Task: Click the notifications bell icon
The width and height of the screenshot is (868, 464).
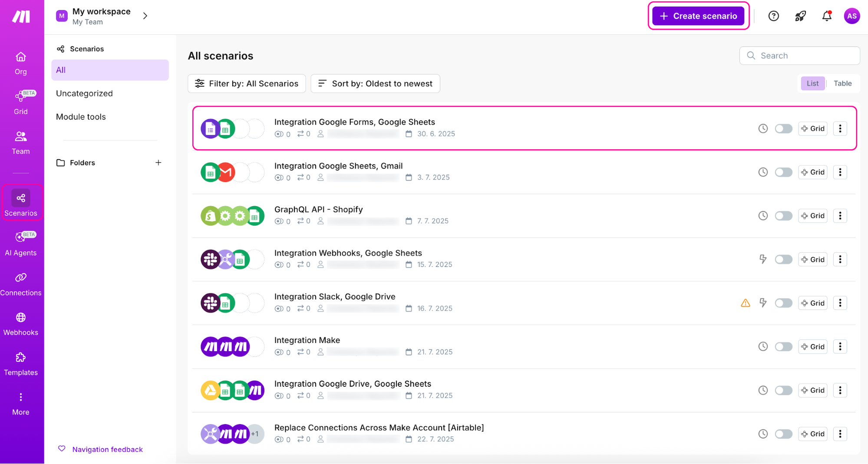Action: pos(826,16)
